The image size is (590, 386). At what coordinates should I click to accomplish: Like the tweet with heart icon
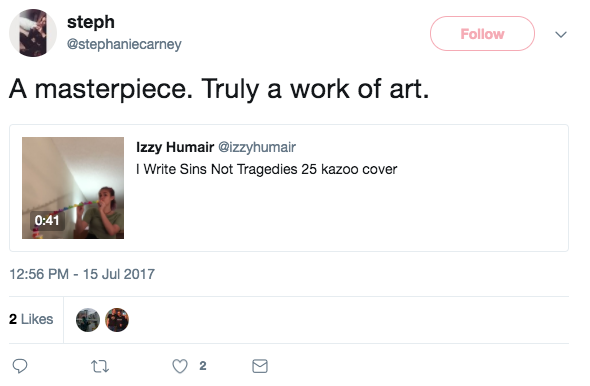click(x=180, y=366)
